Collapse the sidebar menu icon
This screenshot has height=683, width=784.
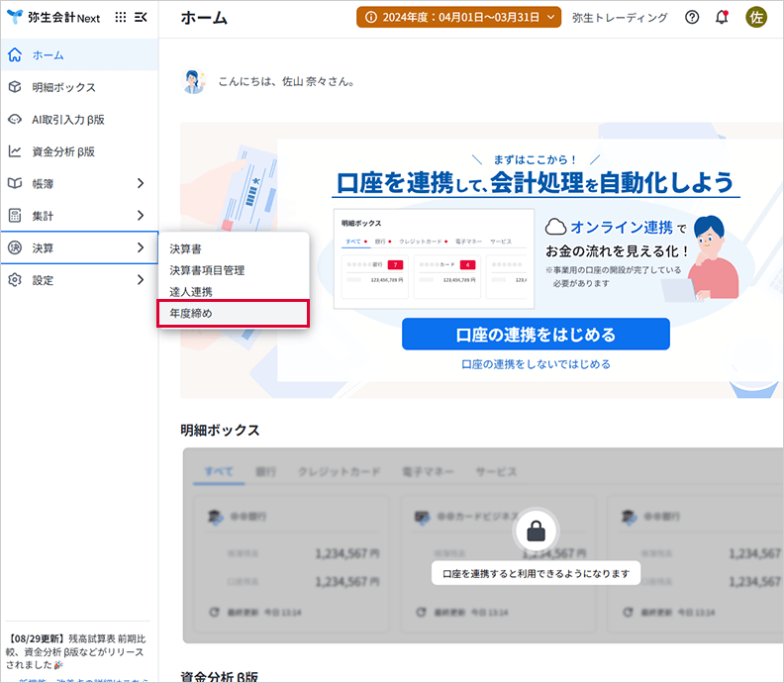tap(141, 17)
